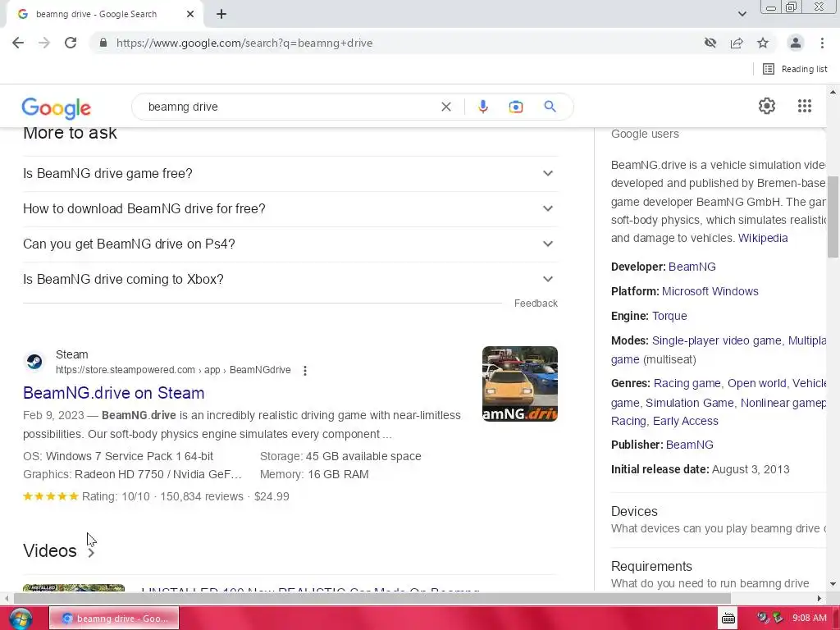Image resolution: width=840 pixels, height=630 pixels.
Task: Open Chrome's three-dot menu
Action: (822, 43)
